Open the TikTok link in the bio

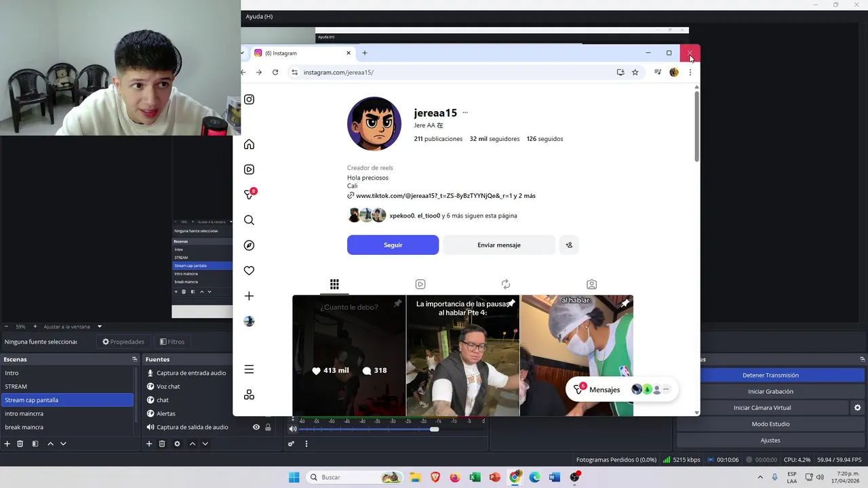point(446,196)
